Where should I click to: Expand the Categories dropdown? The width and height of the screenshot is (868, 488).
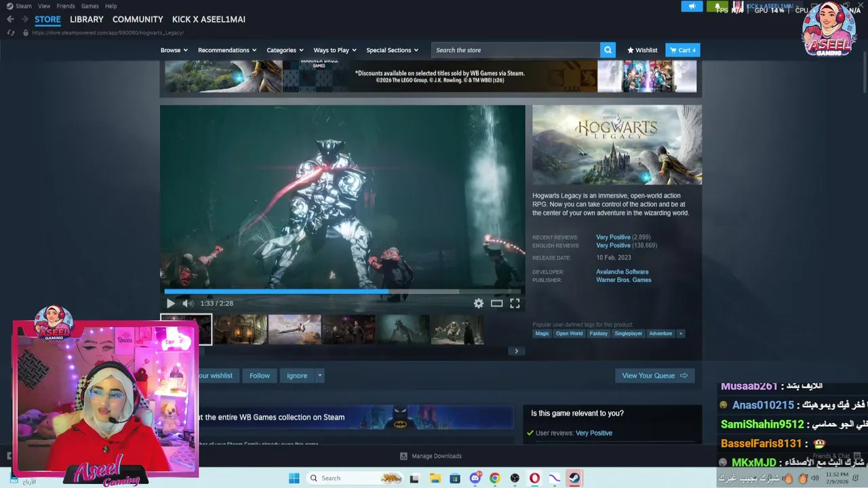point(285,50)
